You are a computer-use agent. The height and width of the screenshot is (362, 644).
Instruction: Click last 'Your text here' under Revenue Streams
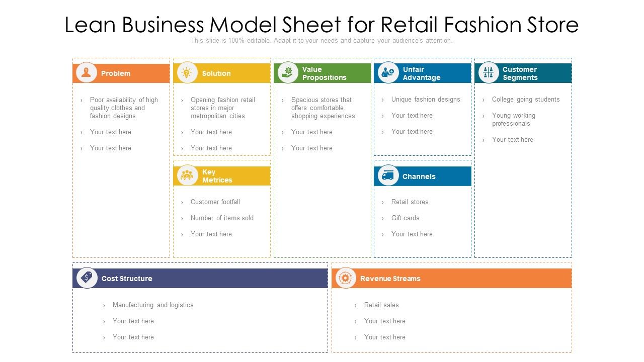point(385,337)
